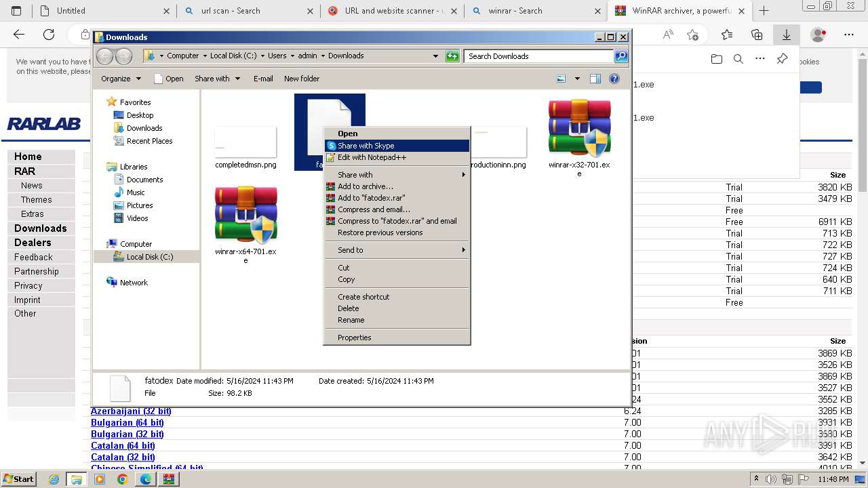This screenshot has width=868, height=488.
Task: Pin the downloads panel
Action: 782,59
